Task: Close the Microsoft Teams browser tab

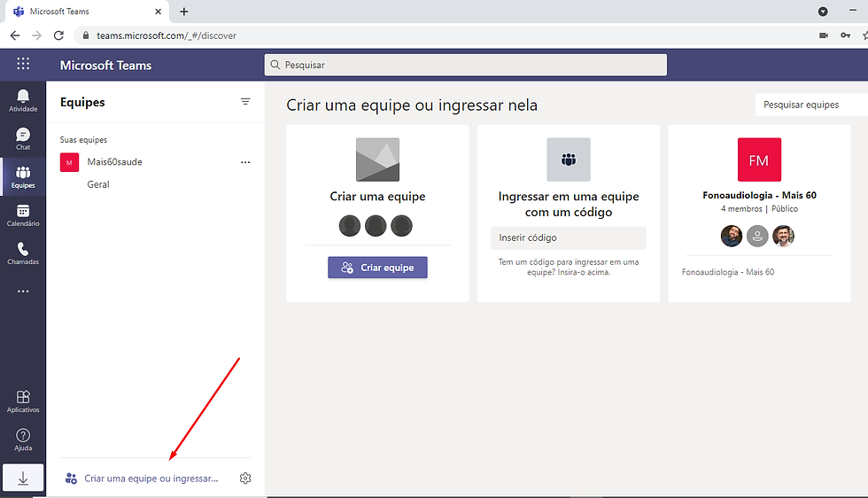Action: click(x=159, y=12)
